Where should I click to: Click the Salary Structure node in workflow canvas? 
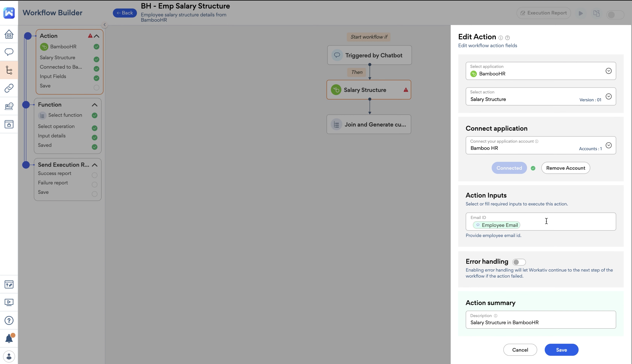click(369, 89)
